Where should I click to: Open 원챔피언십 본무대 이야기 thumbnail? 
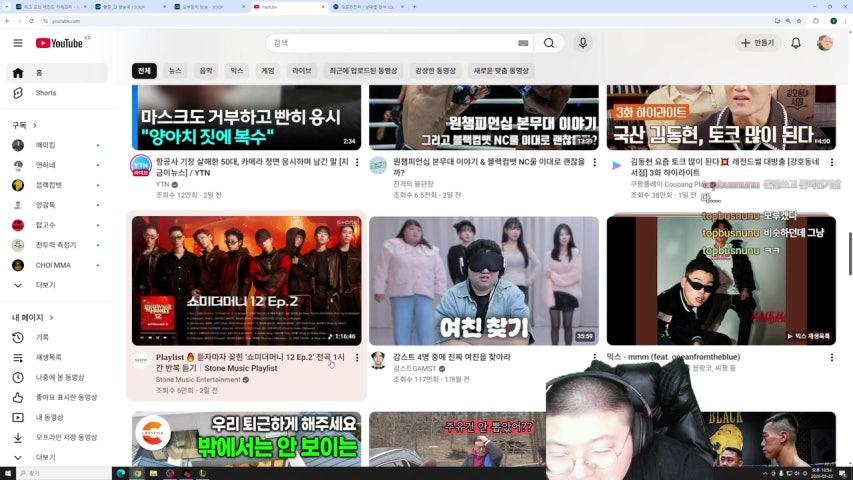tap(484, 118)
